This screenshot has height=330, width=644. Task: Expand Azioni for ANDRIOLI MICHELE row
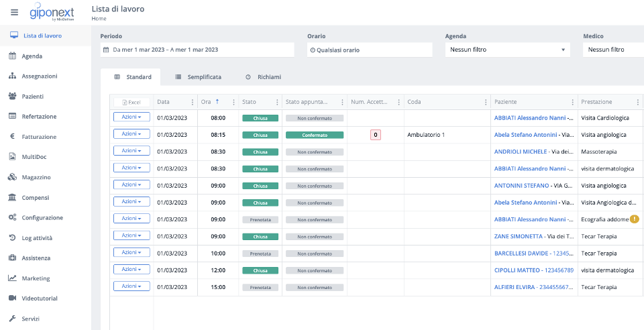pyautogui.click(x=131, y=151)
